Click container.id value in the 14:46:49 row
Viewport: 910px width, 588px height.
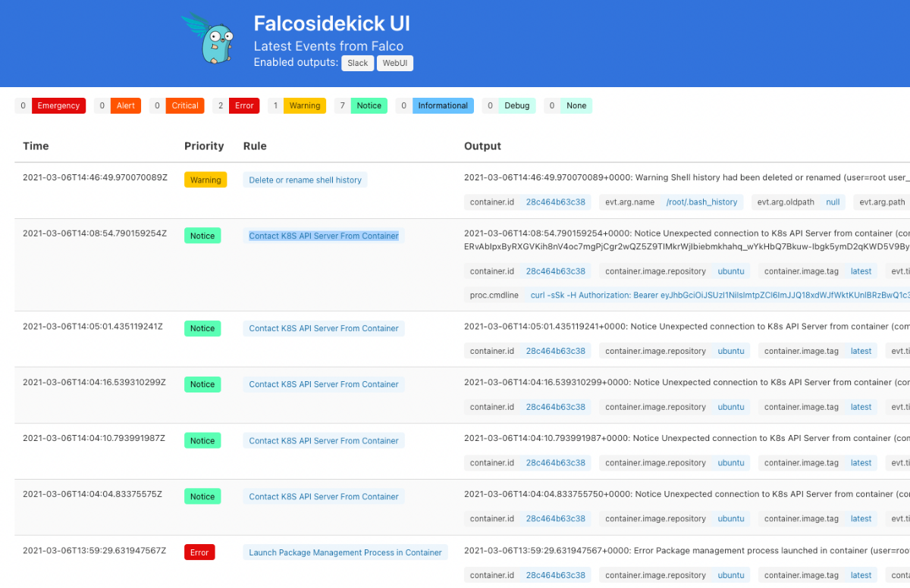point(556,202)
